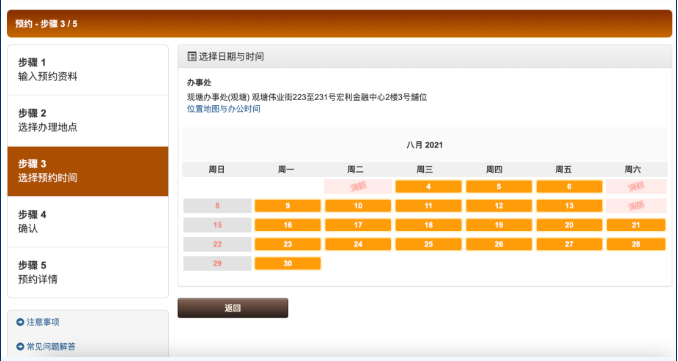Pick date 13 in the calendar
678x361 pixels.
click(569, 206)
